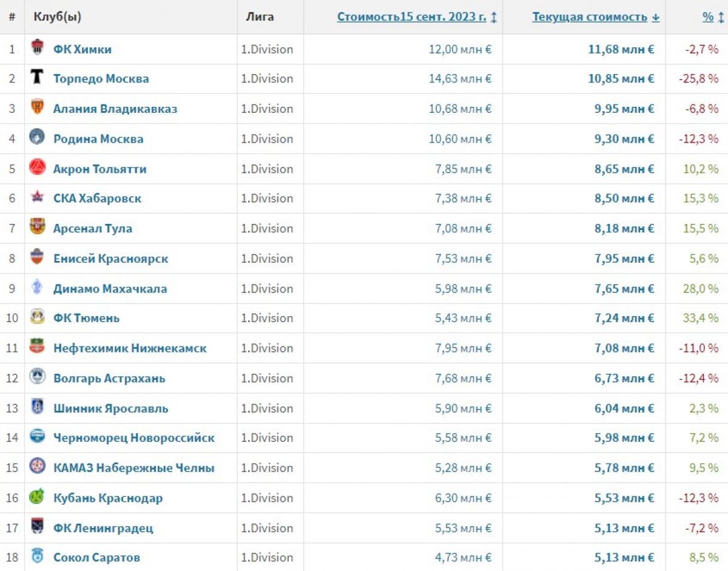Open Динамо Махачкала club link
This screenshot has height=571, width=728.
[x=110, y=289]
